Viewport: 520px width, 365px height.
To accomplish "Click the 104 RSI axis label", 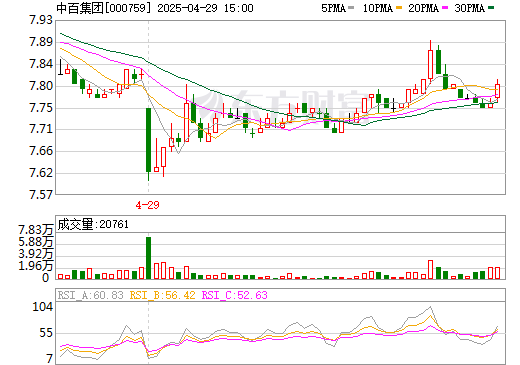I will tap(43, 307).
